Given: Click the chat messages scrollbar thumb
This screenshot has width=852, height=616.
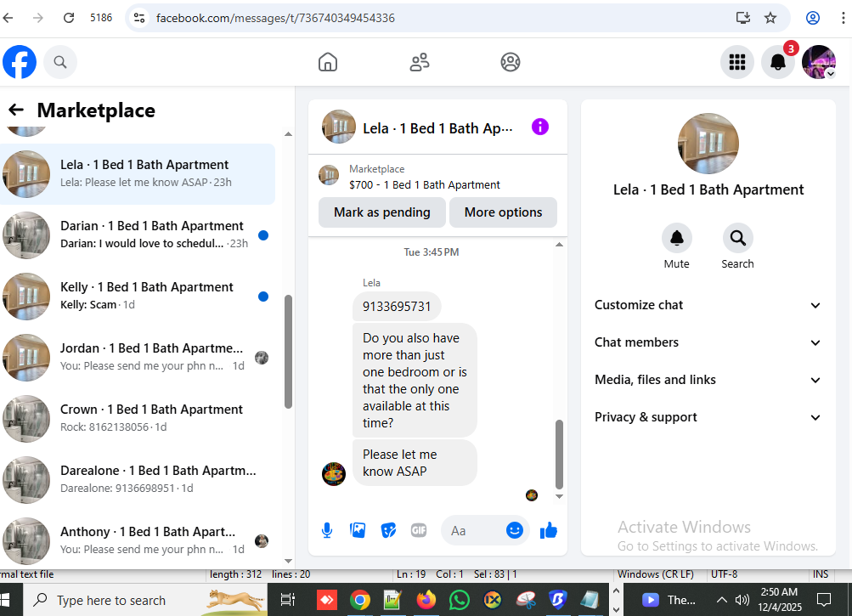Looking at the screenshot, I should click(x=559, y=455).
